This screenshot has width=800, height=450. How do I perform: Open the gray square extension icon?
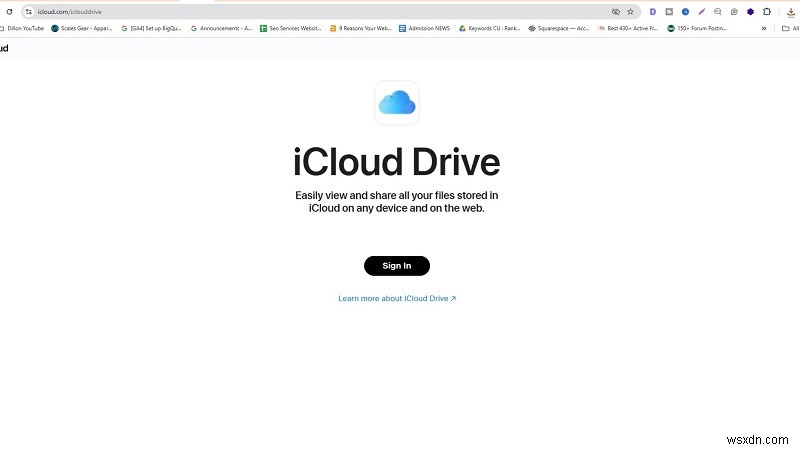pyautogui.click(x=669, y=12)
